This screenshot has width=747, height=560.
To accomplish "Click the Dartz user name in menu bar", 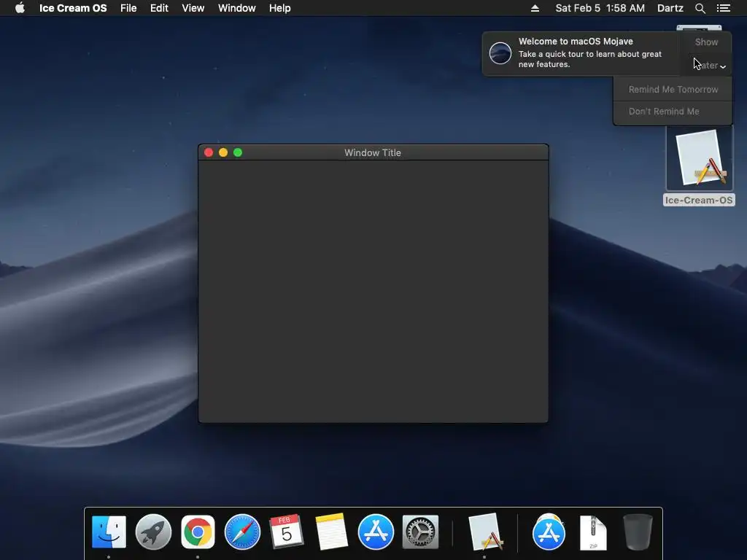I will 670,8.
